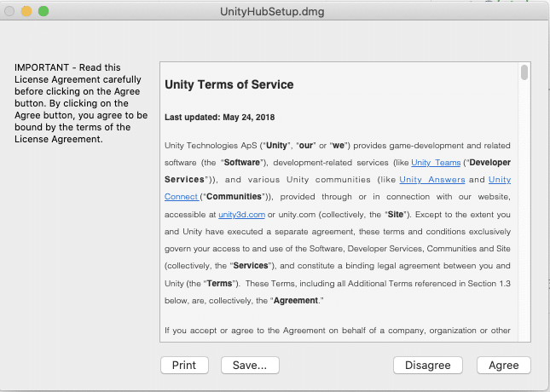Open the Save... dialog
Viewport: 550px width, 392px height.
pos(250,366)
